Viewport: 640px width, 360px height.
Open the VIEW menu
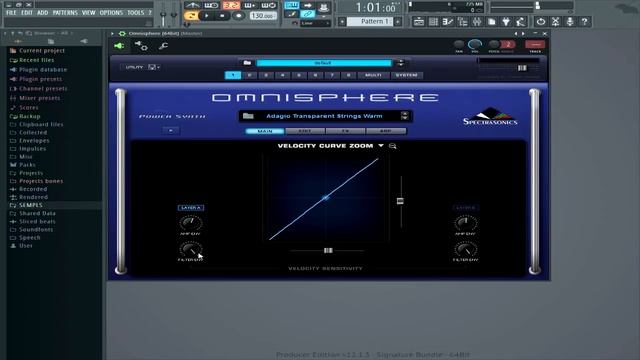(x=88, y=13)
